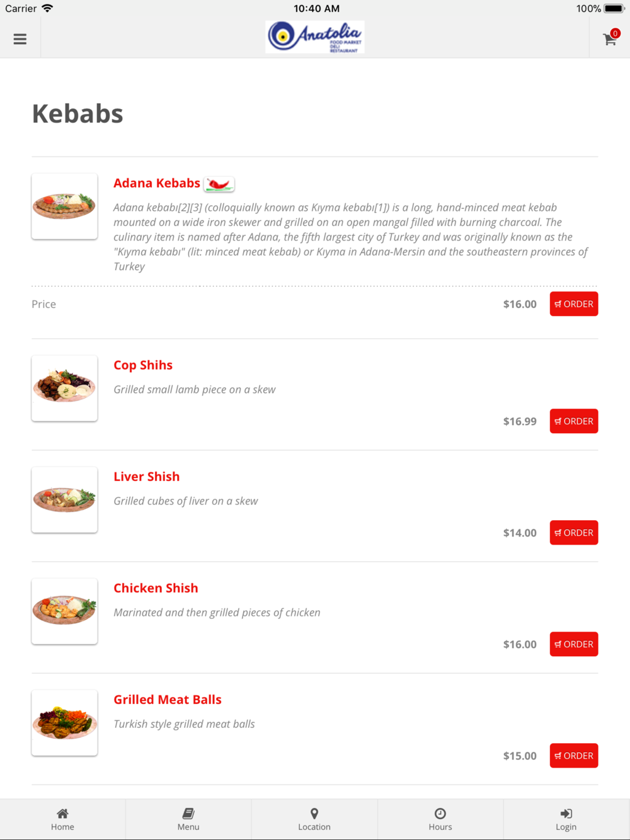Order the Grilled Meat Balls
Screen dimensions: 630x840
pos(573,756)
